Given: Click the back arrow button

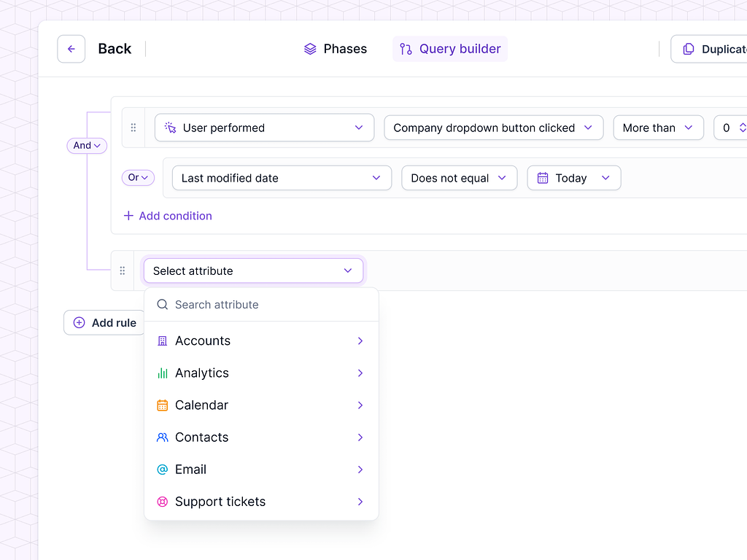Looking at the screenshot, I should point(71,49).
